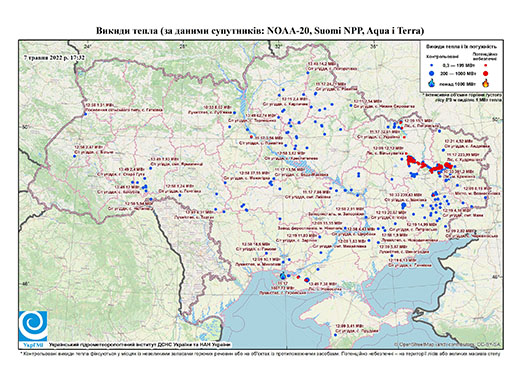Click the institute name text beside the logo
The height and width of the screenshot is (368, 520).
pos(140,345)
